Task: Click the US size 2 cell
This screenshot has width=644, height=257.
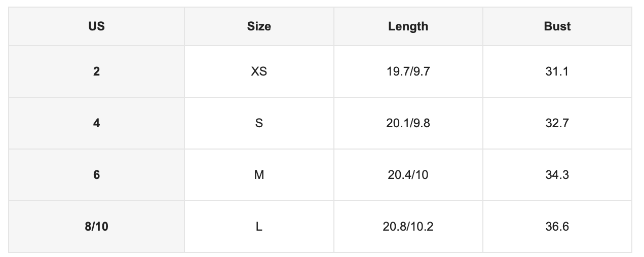Action: click(96, 71)
